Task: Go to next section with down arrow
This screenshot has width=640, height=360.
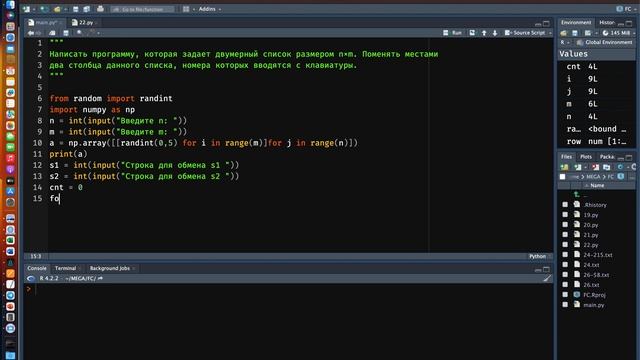Action: (x=495, y=33)
